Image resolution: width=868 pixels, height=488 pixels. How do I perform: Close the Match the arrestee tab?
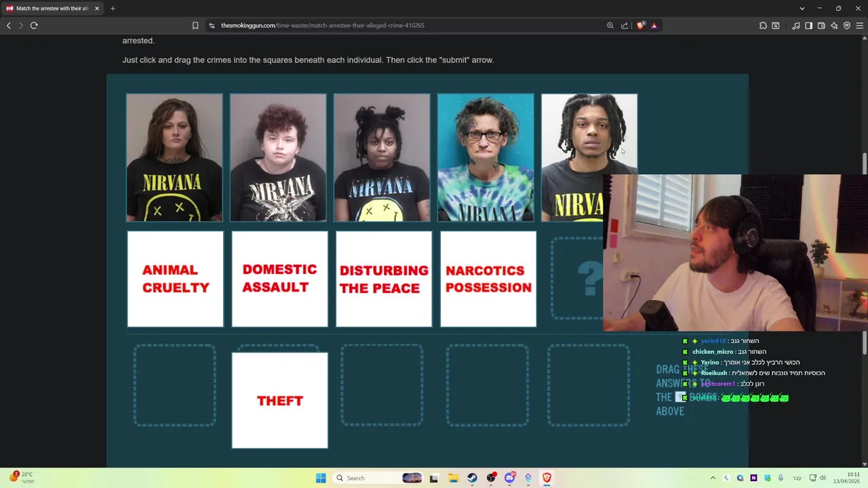coord(97,8)
